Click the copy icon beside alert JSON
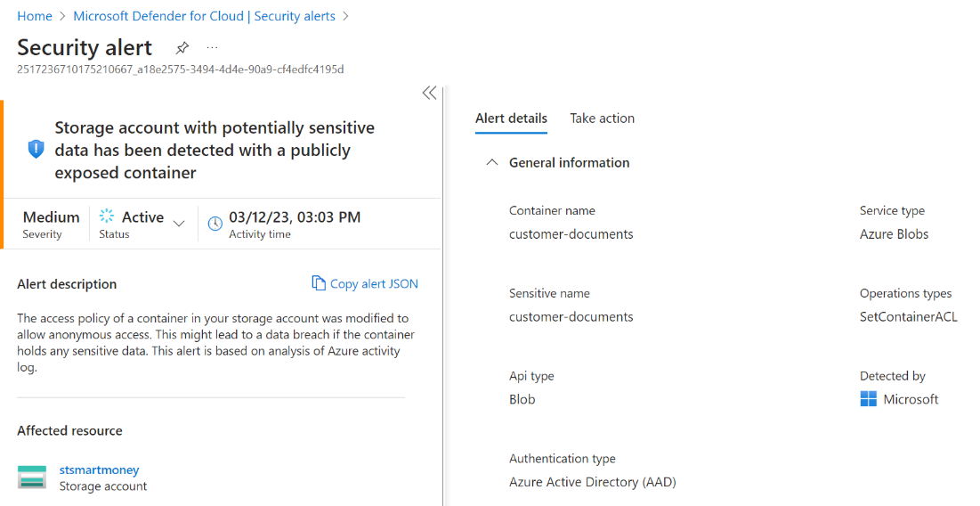The height and width of the screenshot is (506, 980). tap(319, 282)
